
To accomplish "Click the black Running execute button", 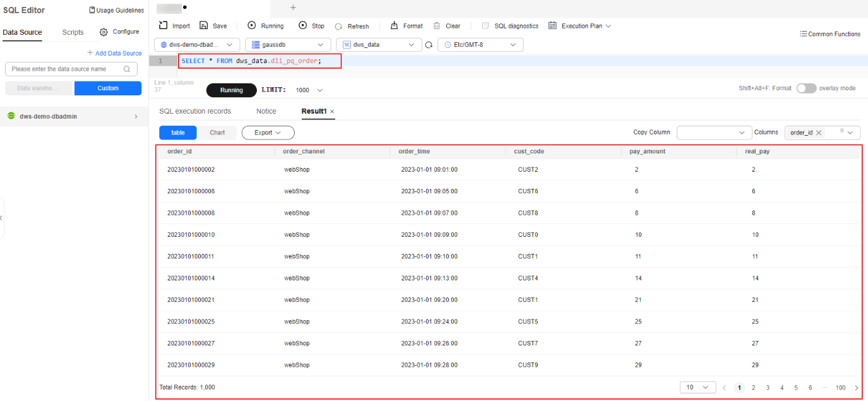I will pyautogui.click(x=232, y=90).
